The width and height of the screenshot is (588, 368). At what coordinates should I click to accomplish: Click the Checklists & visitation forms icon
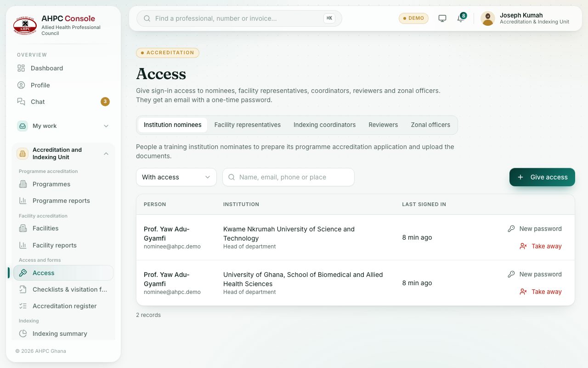click(23, 289)
